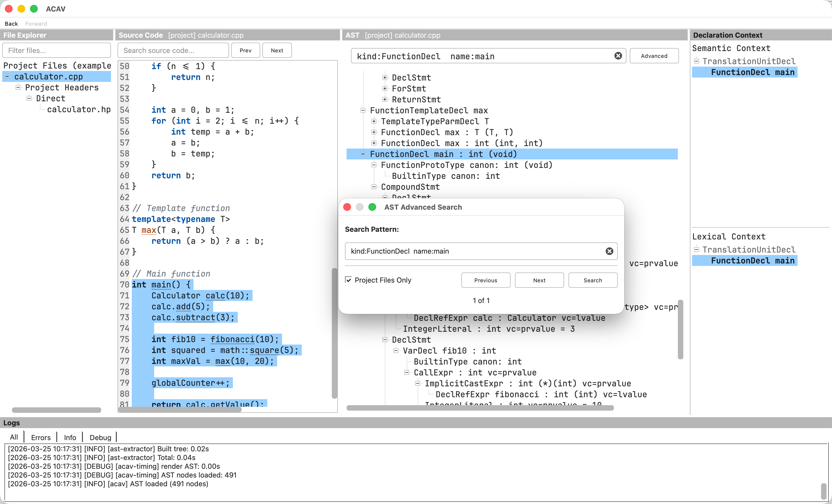Click Search in the AST Advanced Search dialog
Viewport: 832px width, 504px height.
click(x=593, y=280)
